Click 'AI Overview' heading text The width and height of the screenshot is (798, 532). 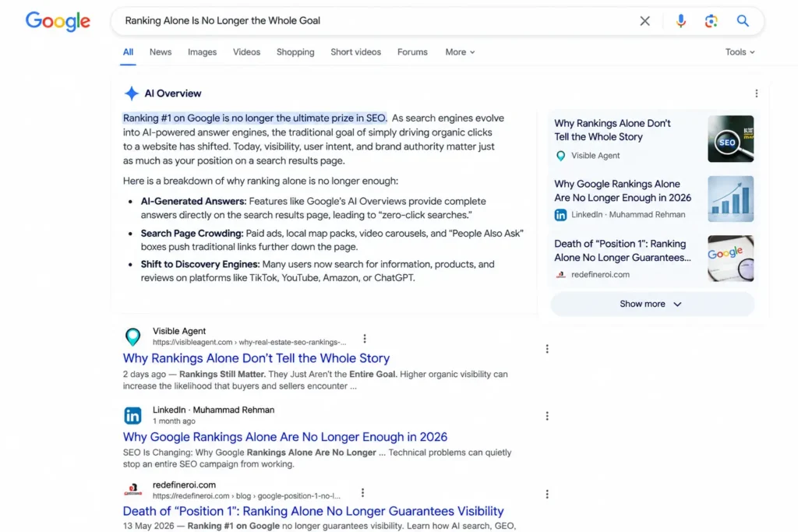click(x=172, y=93)
